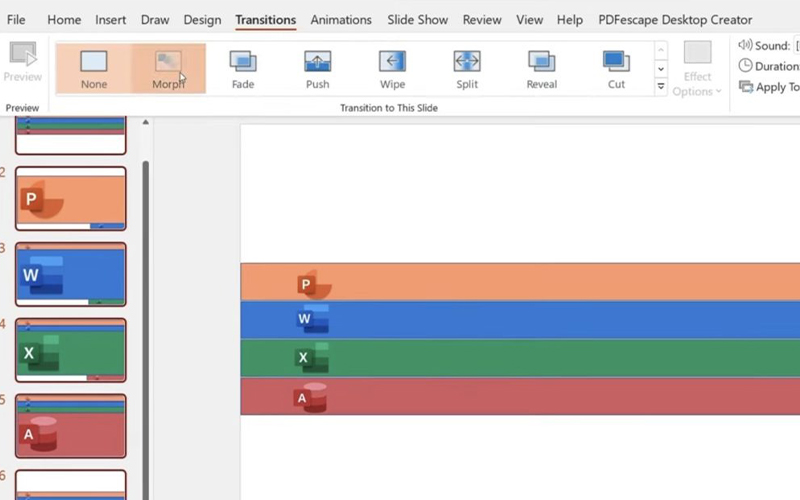Open the Effect Options dropdown
Screen dimensions: 800x500
[697, 69]
